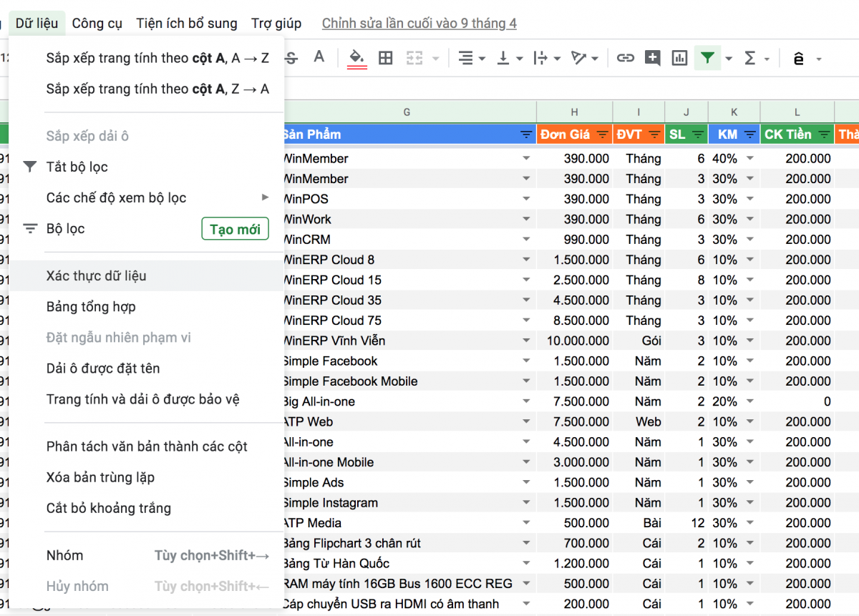Open the cell borders tool
Screen dimensions: 859x616
(386, 58)
